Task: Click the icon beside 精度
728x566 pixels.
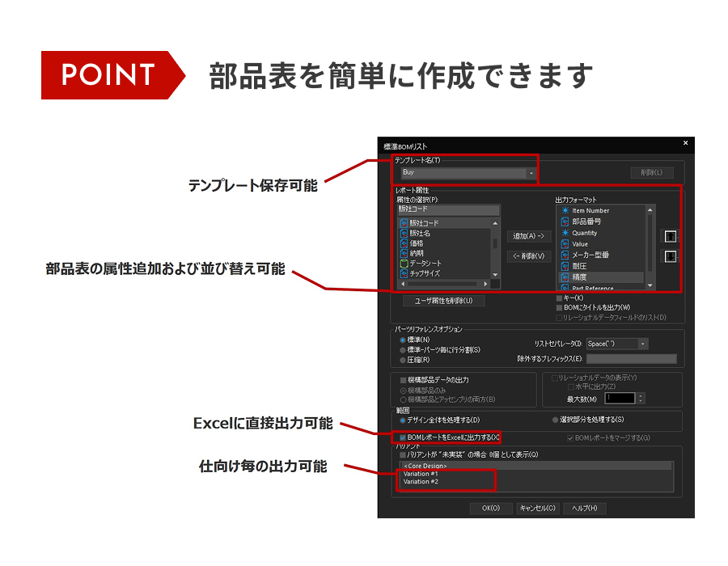Action: [x=565, y=277]
